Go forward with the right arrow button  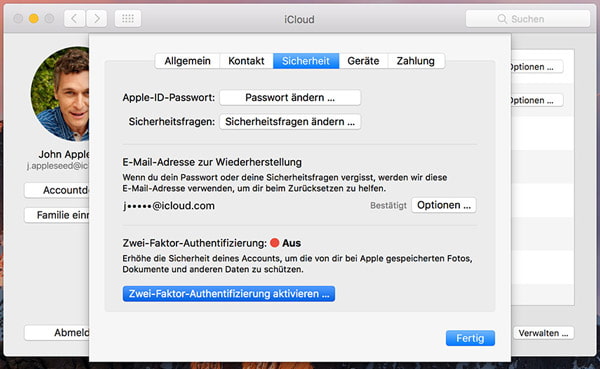tap(96, 18)
